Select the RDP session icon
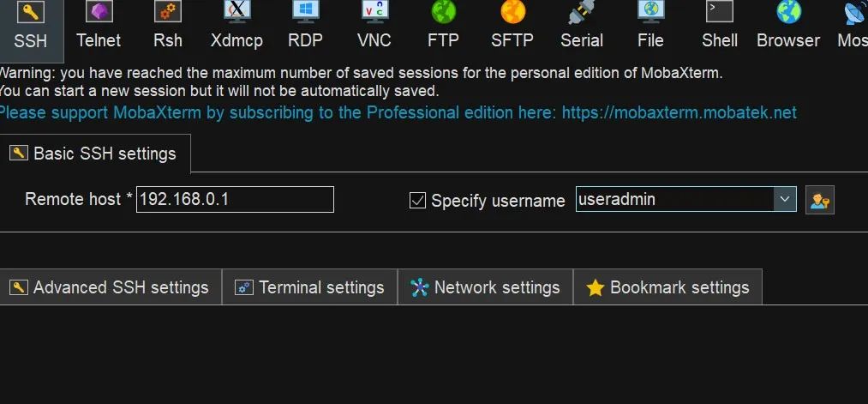868x404 pixels. click(306, 12)
